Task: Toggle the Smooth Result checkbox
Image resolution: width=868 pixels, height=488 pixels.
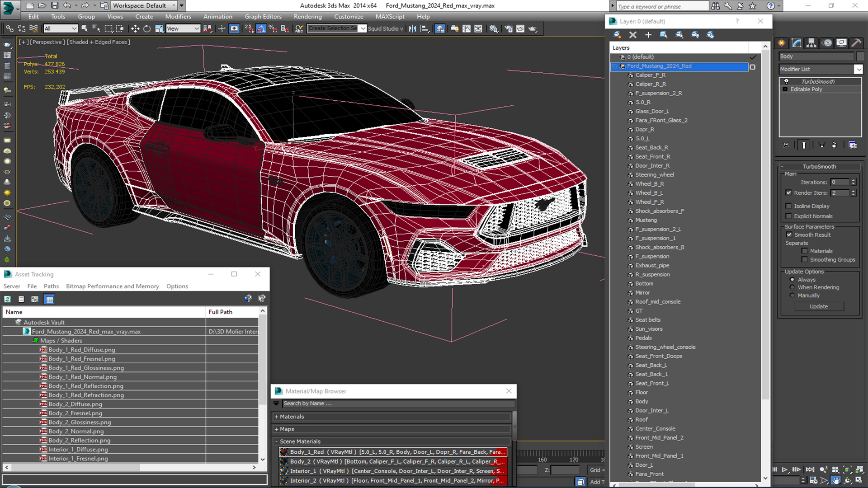Action: (789, 235)
